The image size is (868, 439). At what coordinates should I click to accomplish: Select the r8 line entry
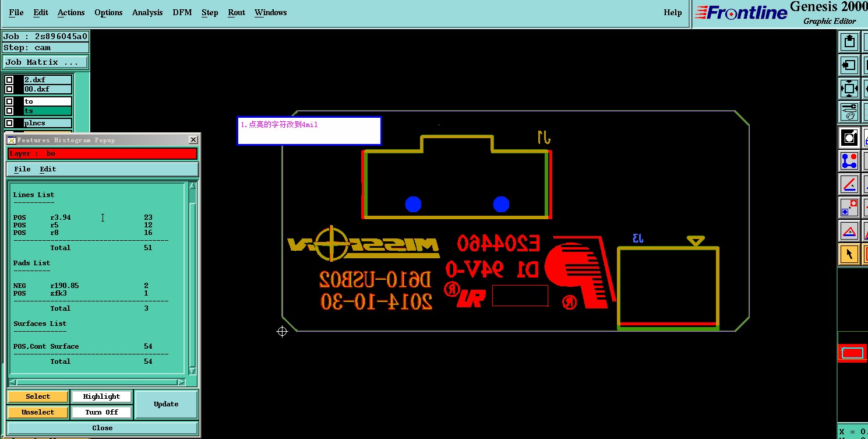tap(83, 233)
